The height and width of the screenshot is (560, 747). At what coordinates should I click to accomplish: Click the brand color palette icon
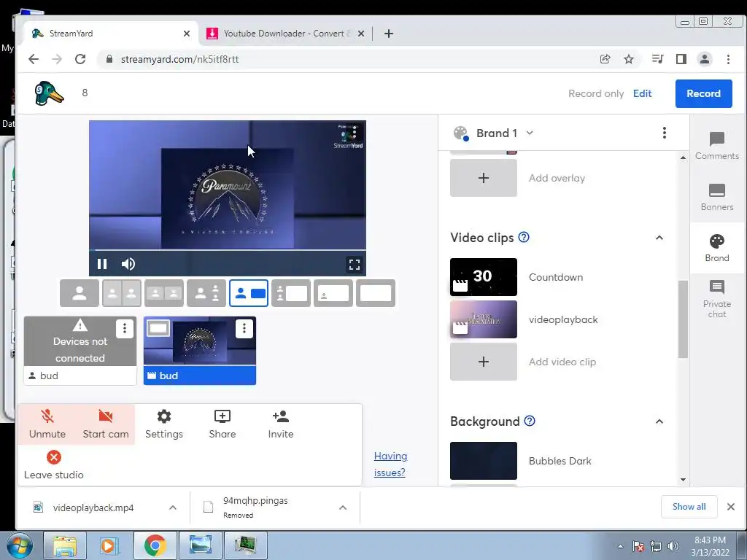click(461, 133)
